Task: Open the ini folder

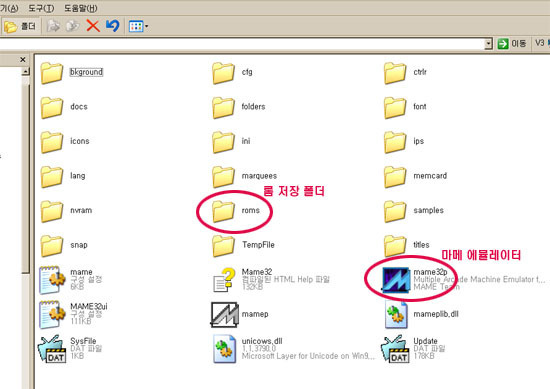Action: point(232,141)
